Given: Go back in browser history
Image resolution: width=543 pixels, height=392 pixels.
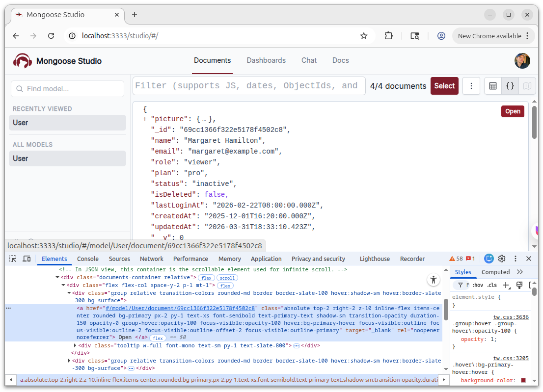Looking at the screenshot, I should 16,36.
